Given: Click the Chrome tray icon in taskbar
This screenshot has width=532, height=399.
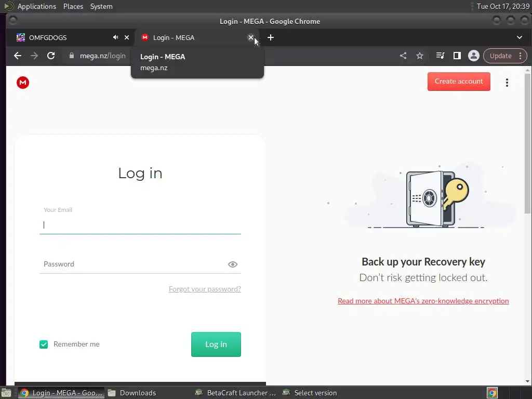Looking at the screenshot, I should [x=492, y=393].
